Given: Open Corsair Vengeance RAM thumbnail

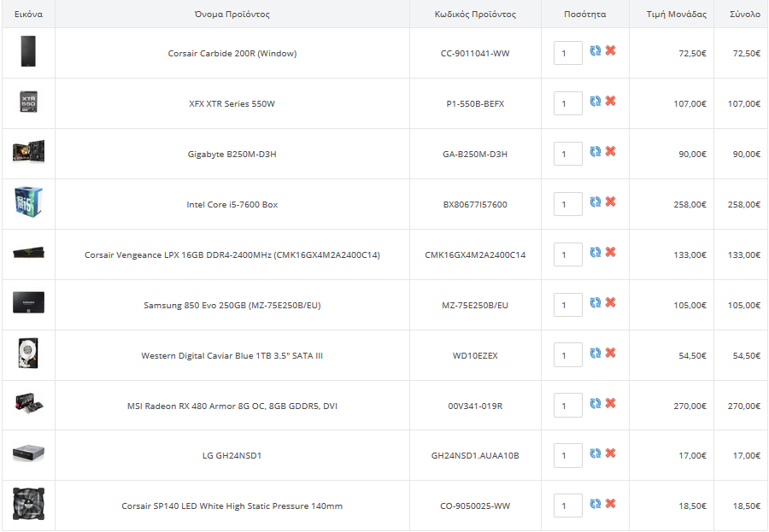Looking at the screenshot, I should (28, 253).
